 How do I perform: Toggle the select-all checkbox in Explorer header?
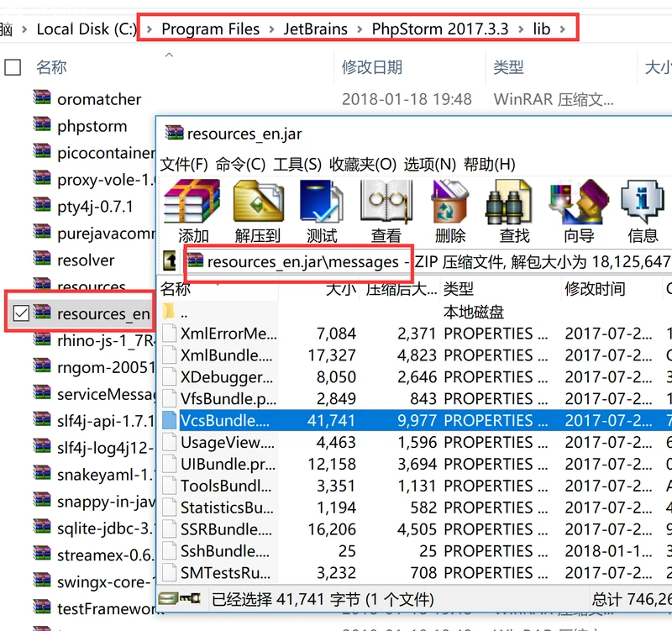(x=13, y=67)
